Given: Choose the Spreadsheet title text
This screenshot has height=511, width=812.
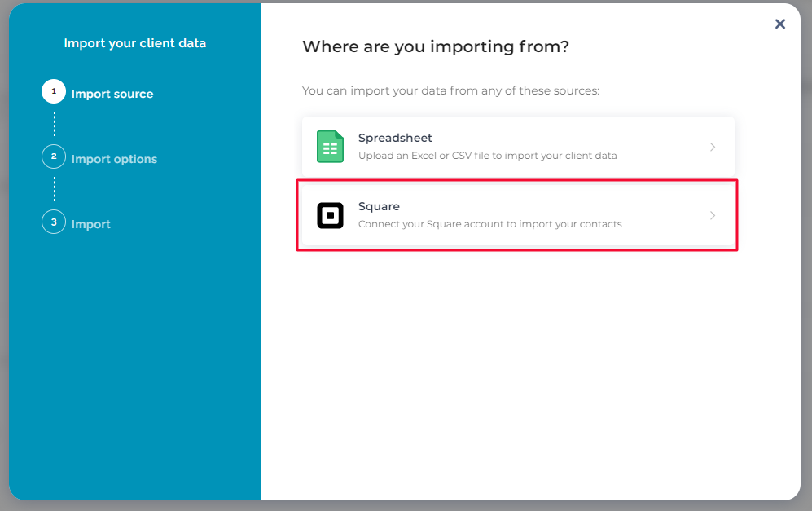Looking at the screenshot, I should click(395, 138).
